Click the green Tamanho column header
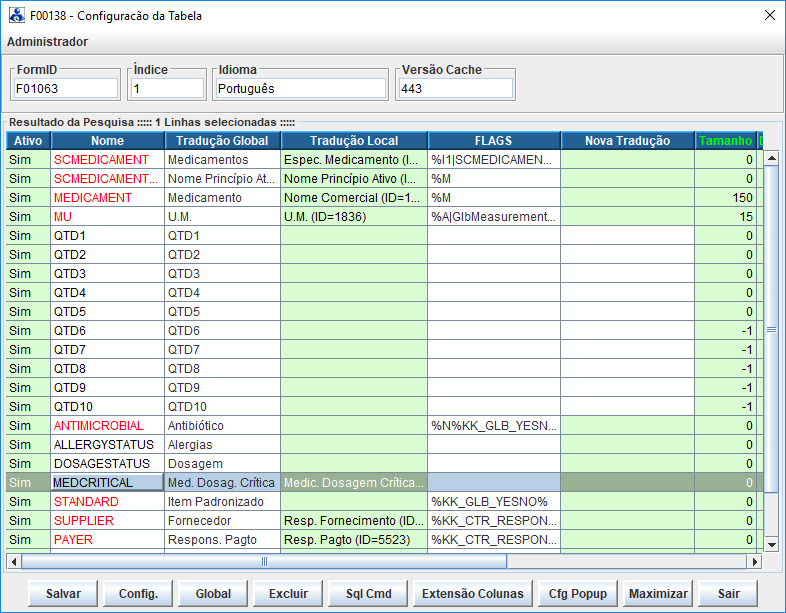 click(725, 141)
